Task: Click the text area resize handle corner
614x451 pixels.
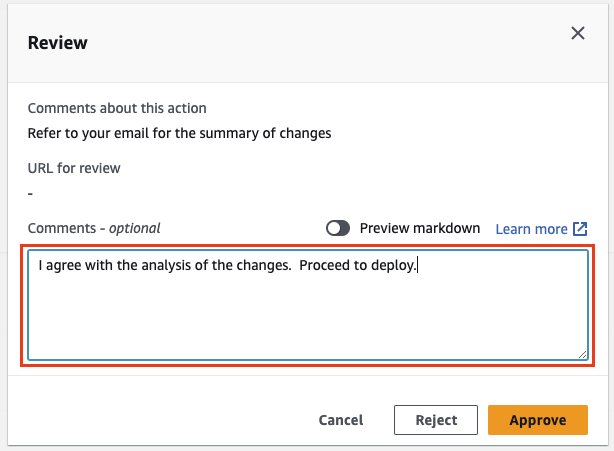Action: coord(582,354)
